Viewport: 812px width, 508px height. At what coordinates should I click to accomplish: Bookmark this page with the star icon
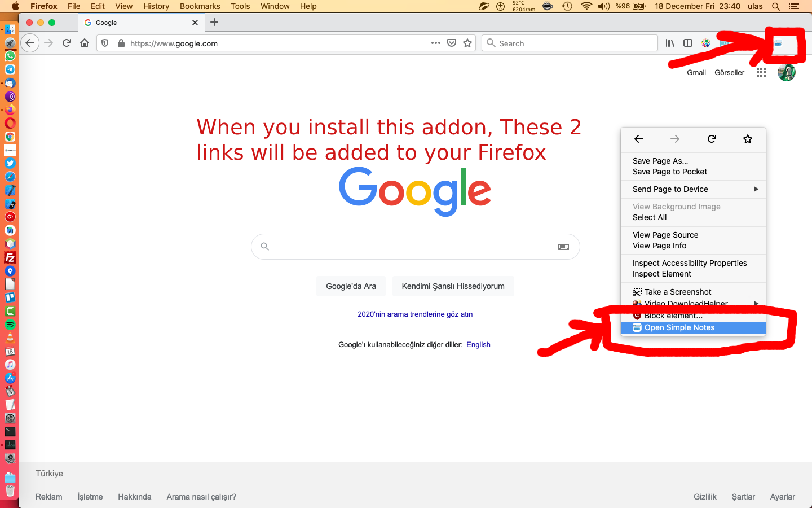tap(467, 43)
